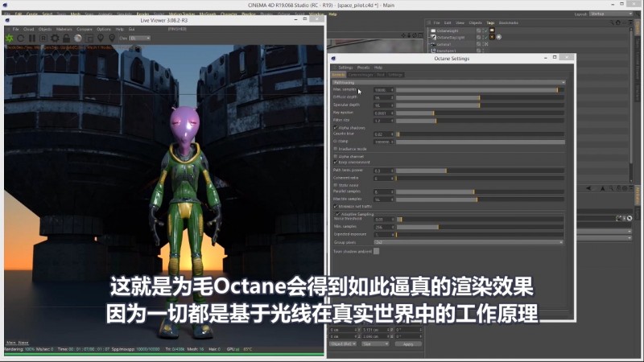Open the Group pixels dropdown
This screenshot has height=362, width=644.
coord(469,242)
